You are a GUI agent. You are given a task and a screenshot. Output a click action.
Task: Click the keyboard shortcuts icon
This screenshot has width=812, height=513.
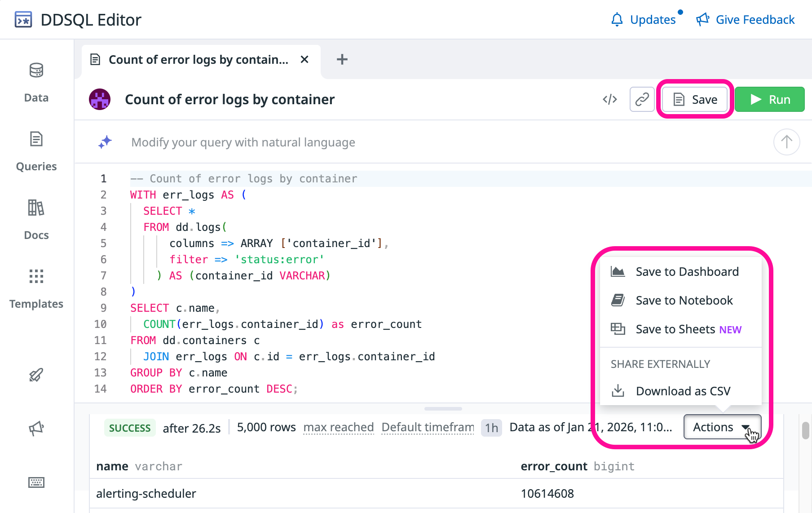(36, 482)
